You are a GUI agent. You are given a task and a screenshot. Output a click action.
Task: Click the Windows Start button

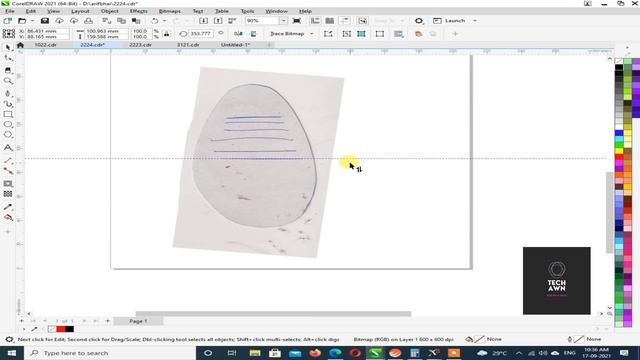(11, 353)
